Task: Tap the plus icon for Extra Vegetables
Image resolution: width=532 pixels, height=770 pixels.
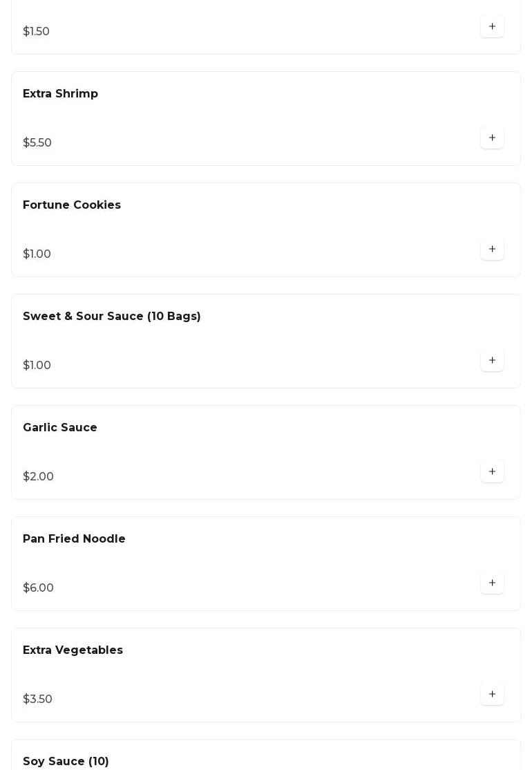Action: (x=492, y=695)
